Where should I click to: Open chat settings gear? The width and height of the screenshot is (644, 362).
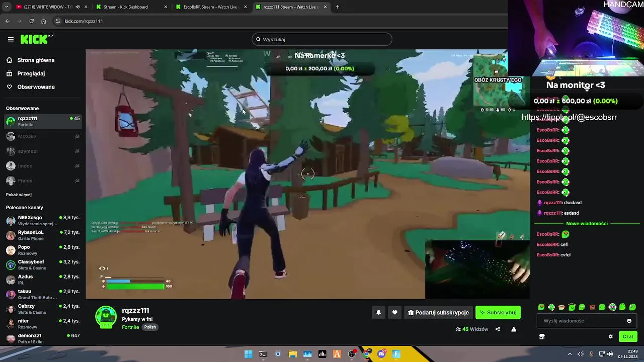pos(611,337)
